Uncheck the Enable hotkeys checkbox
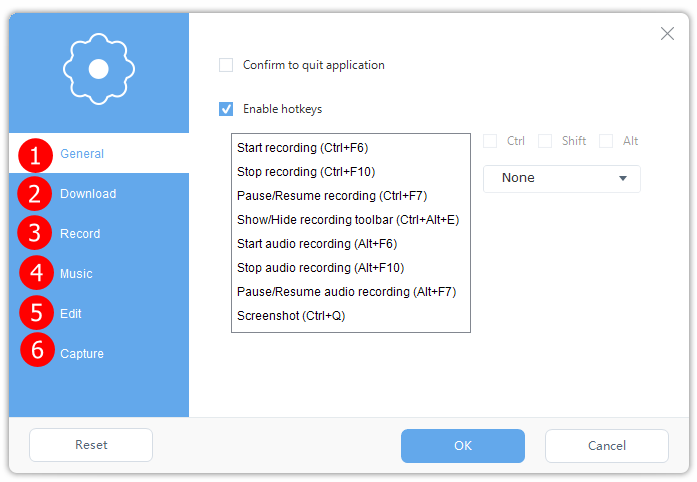The width and height of the screenshot is (697, 482). point(226,109)
